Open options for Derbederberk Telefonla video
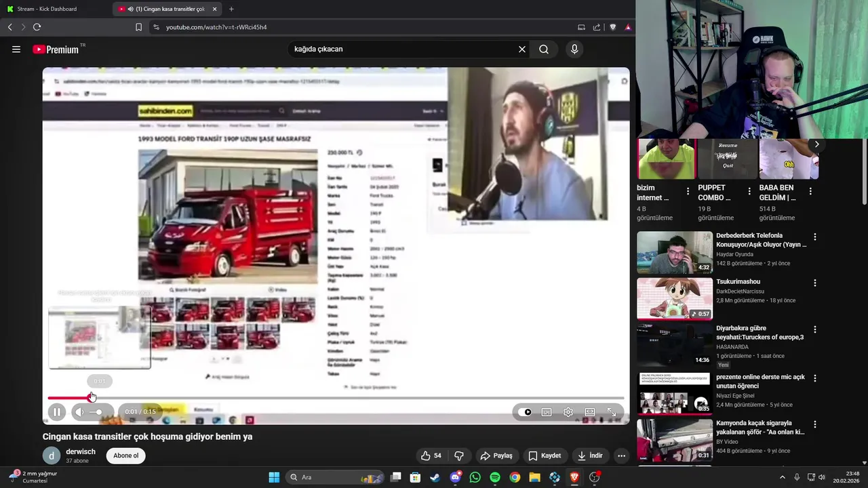Screen dimensions: 868x488 point(815,237)
